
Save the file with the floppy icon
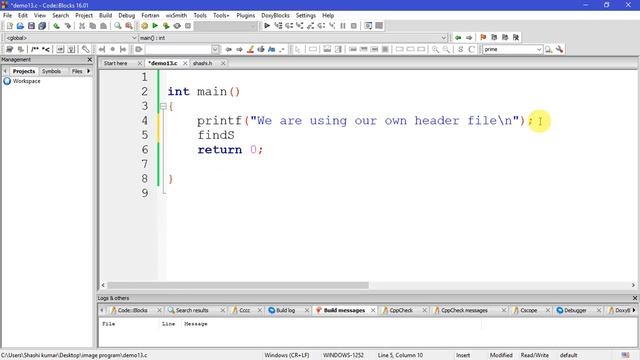31,26
